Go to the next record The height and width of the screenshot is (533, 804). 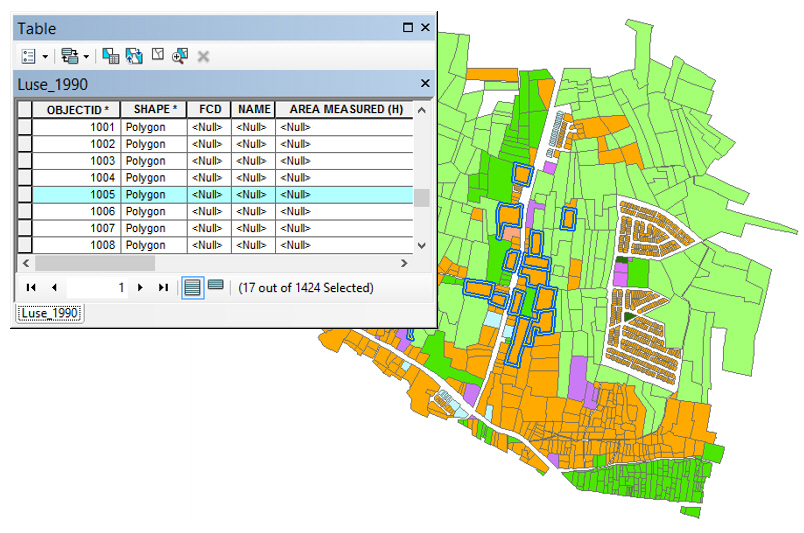(x=140, y=288)
